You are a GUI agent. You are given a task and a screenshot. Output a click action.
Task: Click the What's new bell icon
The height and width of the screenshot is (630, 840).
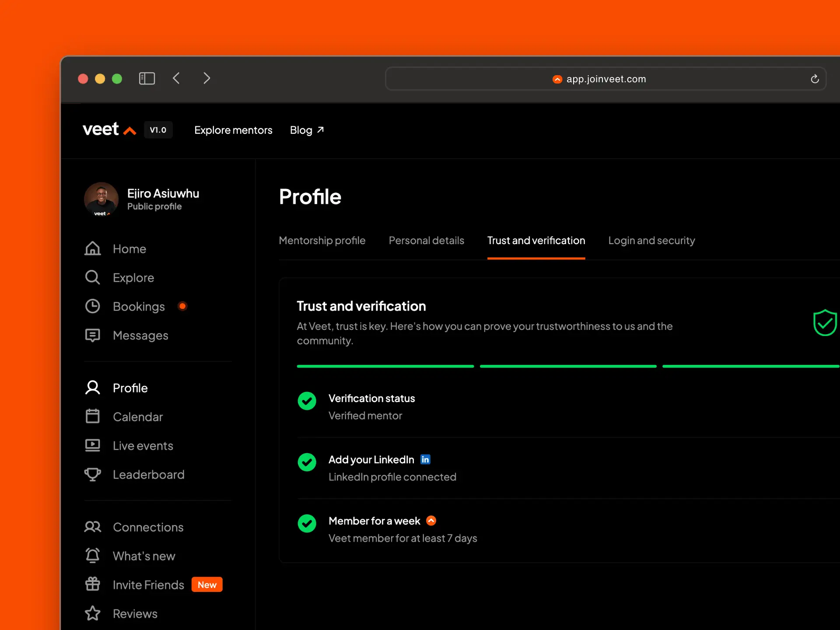click(92, 556)
